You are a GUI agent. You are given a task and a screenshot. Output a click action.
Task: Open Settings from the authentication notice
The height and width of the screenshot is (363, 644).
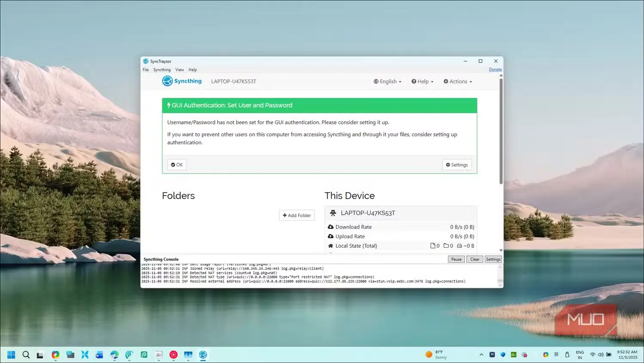click(x=457, y=165)
